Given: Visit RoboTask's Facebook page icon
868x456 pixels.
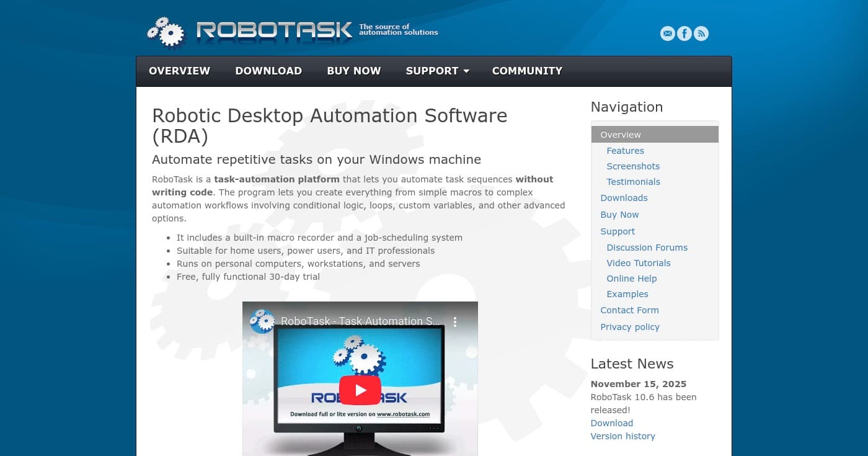Looking at the screenshot, I should tap(684, 34).
